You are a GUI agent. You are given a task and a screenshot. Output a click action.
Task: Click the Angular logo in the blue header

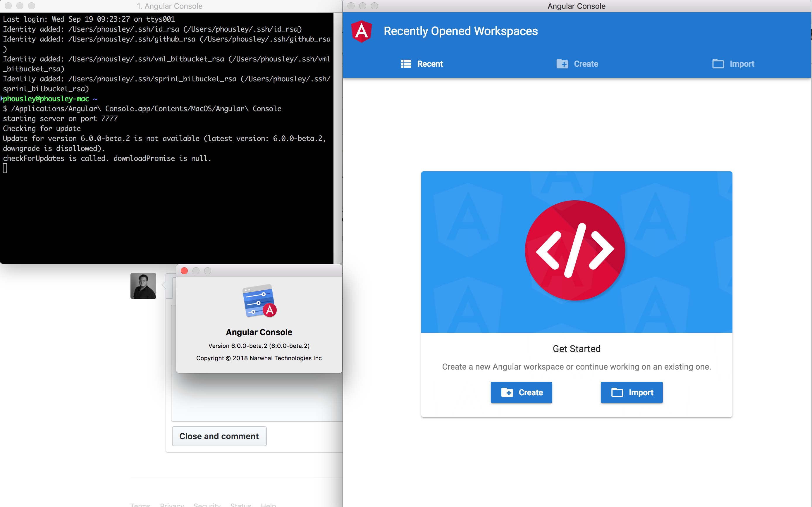point(361,32)
